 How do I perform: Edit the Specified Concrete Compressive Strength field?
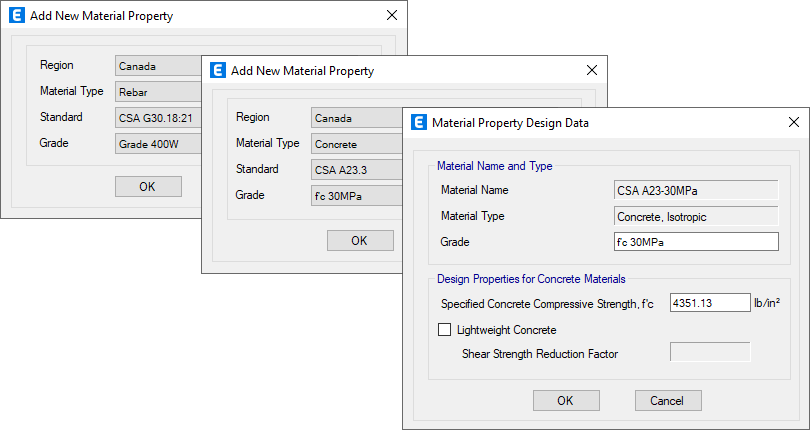[709, 303]
